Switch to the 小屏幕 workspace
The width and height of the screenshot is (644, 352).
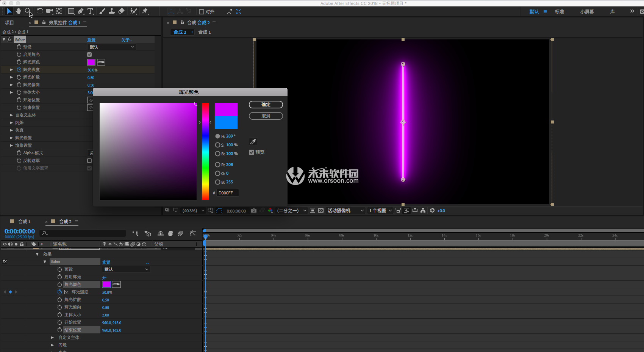(587, 12)
